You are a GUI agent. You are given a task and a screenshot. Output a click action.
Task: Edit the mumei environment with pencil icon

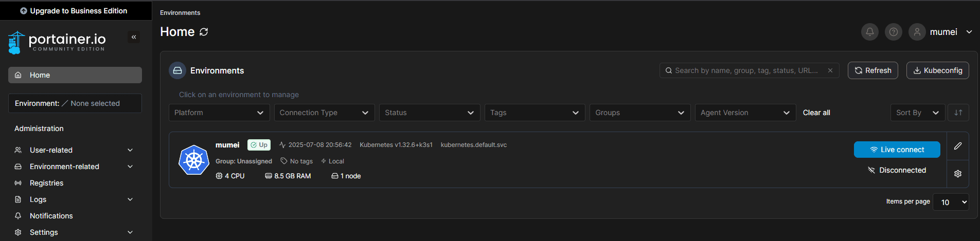pyautogui.click(x=958, y=146)
